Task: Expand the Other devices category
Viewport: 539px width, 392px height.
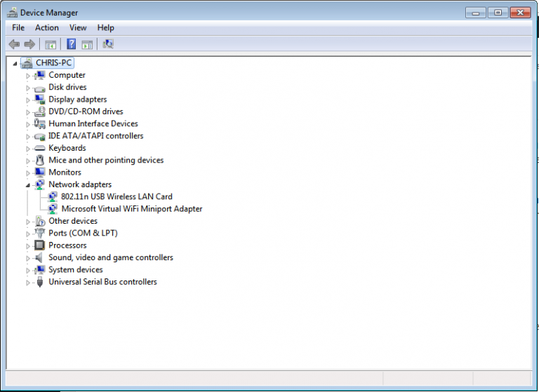Action: [x=28, y=222]
